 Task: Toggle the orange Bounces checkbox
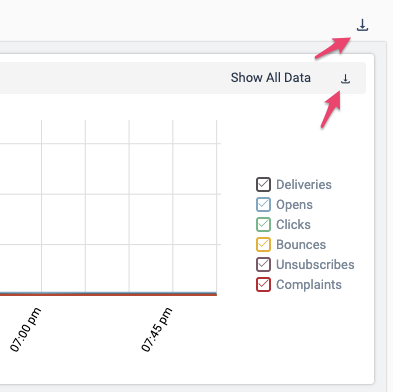263,244
